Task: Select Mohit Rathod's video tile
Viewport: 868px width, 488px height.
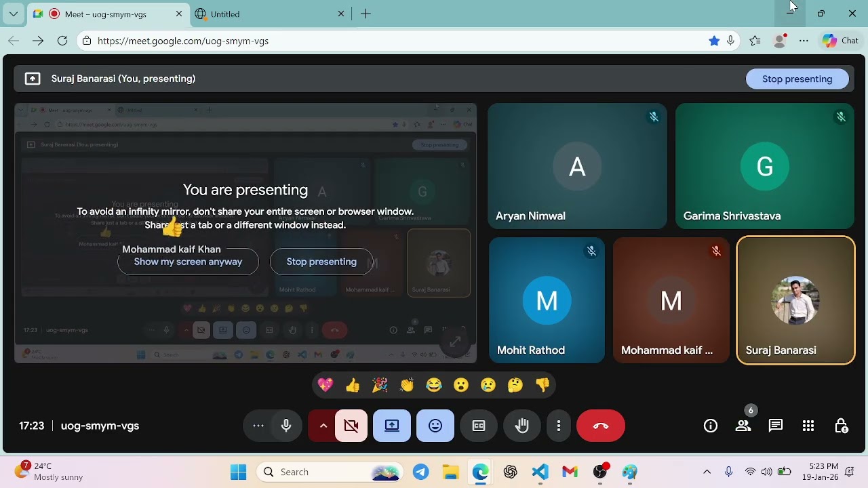Action: point(547,300)
